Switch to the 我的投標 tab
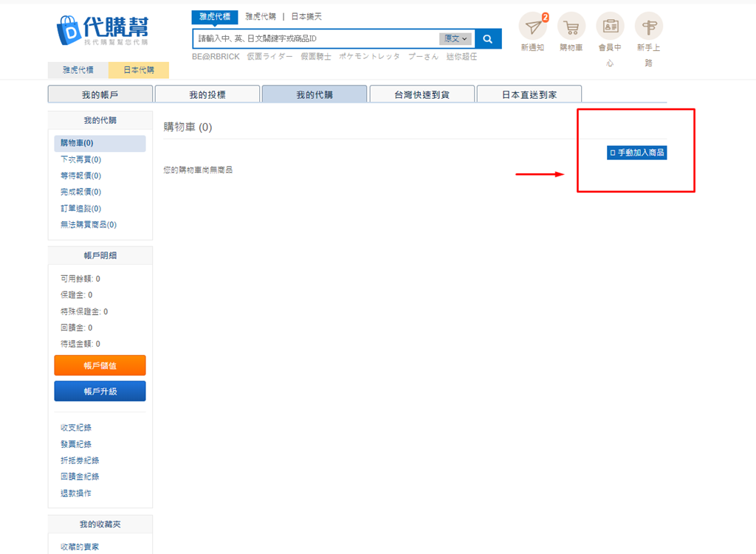The height and width of the screenshot is (554, 756). [207, 94]
